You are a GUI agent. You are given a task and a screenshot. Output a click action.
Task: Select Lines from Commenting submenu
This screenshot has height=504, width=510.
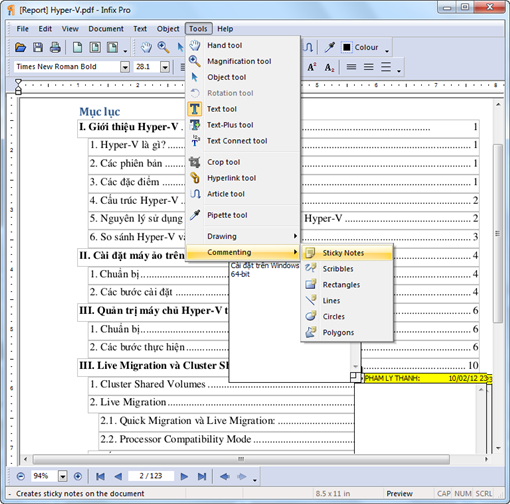pyautogui.click(x=347, y=301)
